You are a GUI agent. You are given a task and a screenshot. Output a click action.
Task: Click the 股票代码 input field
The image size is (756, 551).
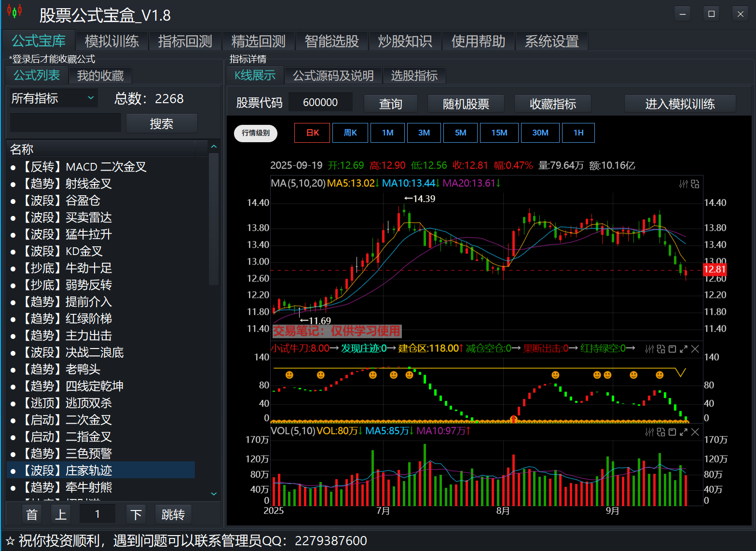click(320, 103)
